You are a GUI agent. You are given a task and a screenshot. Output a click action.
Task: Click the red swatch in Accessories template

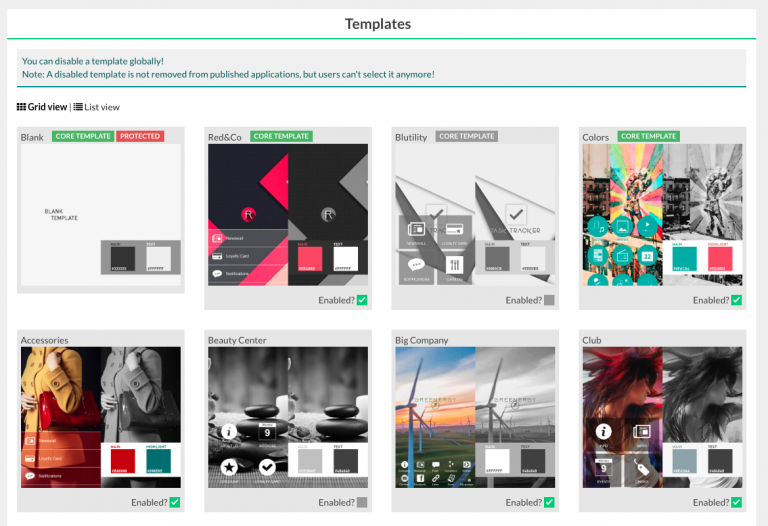[x=121, y=458]
